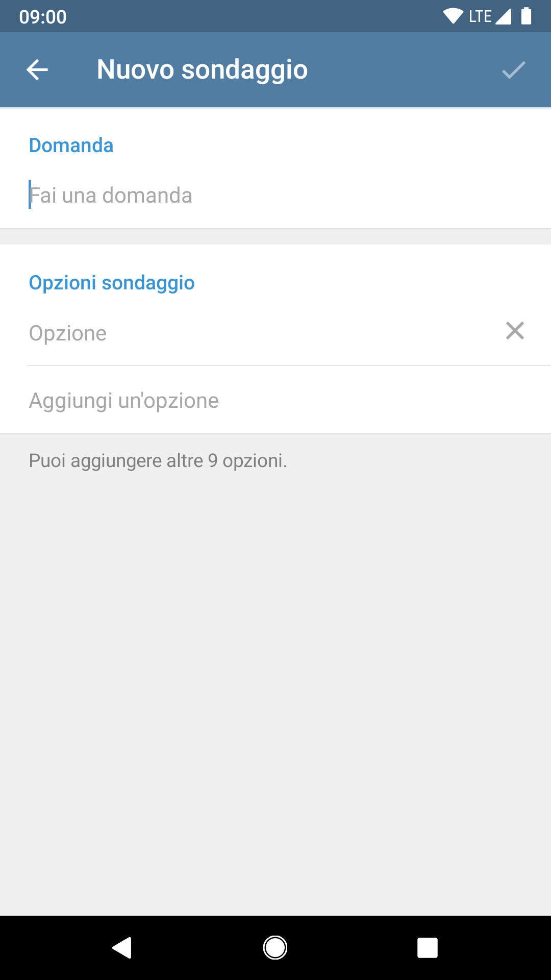The width and height of the screenshot is (551, 980).
Task: Tap the 'Puoi aggiungere altre 9 opzioni' hint
Action: pyautogui.click(x=158, y=460)
